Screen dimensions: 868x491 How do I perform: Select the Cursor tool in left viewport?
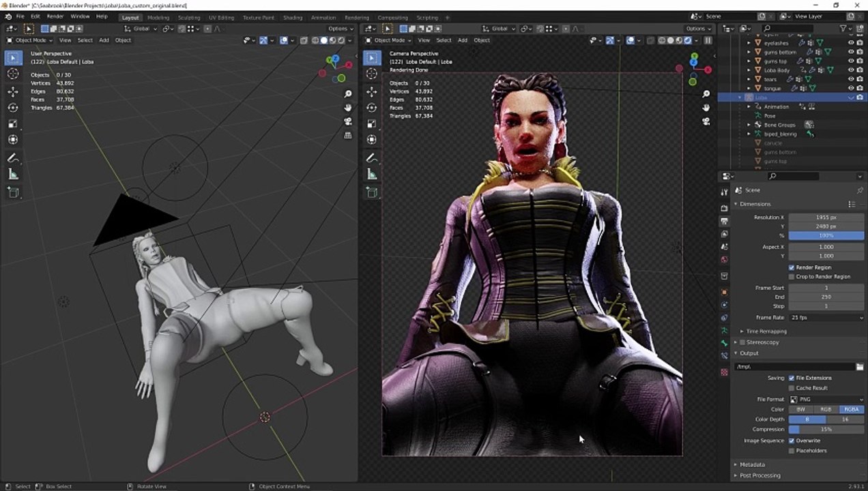pos(13,74)
